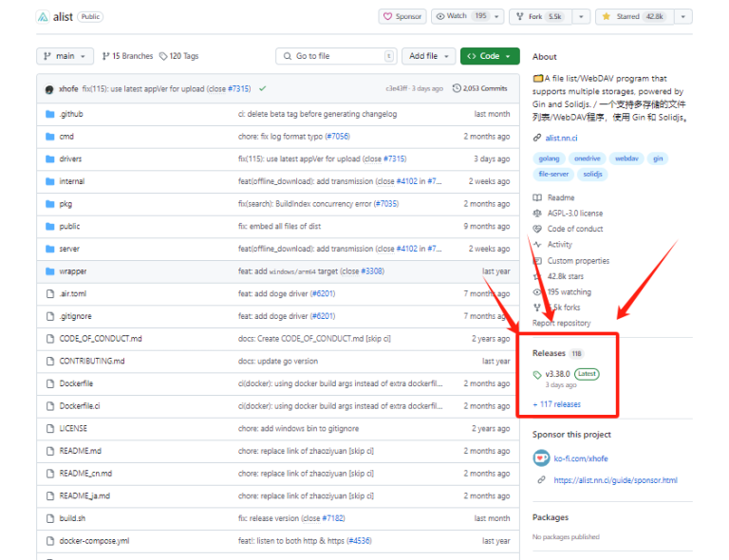729x560 pixels.
Task: Open the green Code button menu
Action: pyautogui.click(x=490, y=56)
